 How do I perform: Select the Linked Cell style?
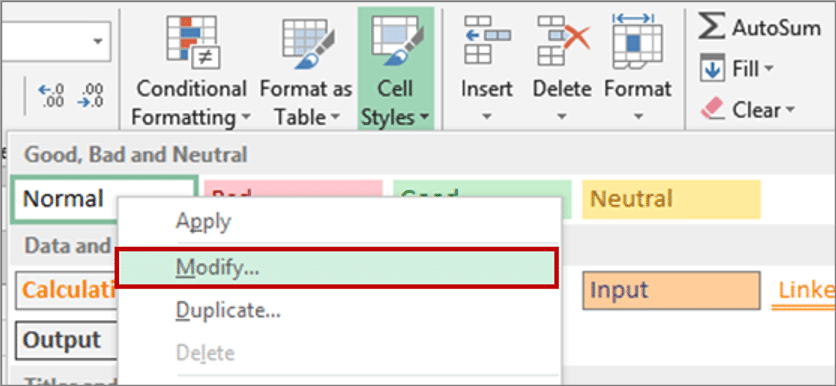(x=803, y=291)
